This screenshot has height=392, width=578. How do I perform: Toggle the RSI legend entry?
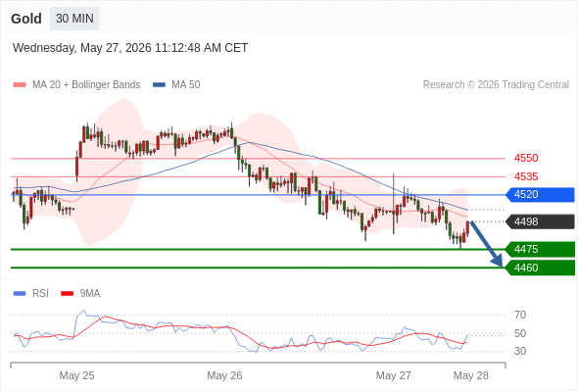(x=31, y=294)
